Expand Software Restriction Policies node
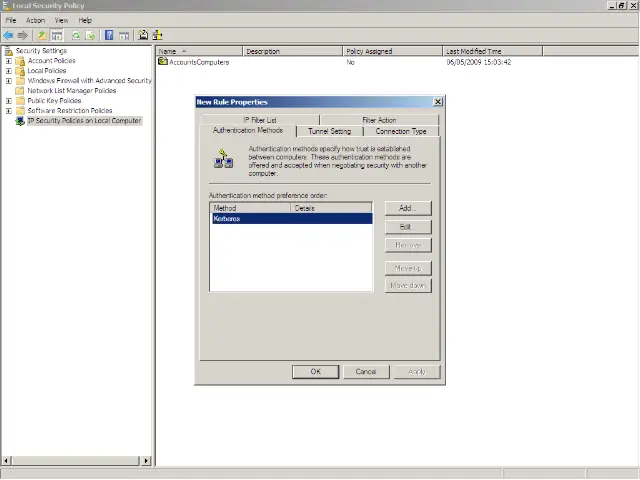 [9, 111]
